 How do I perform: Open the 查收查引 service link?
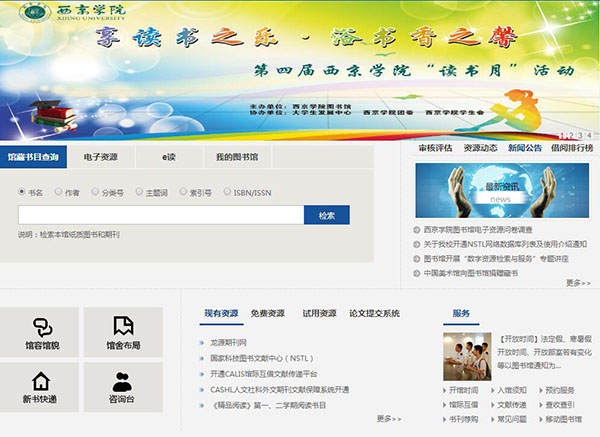click(560, 405)
